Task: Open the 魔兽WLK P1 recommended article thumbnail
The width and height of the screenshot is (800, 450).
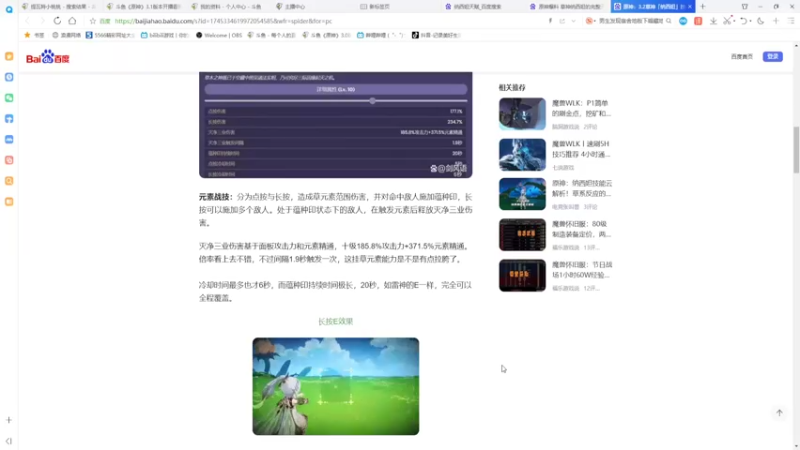Action: (x=522, y=114)
